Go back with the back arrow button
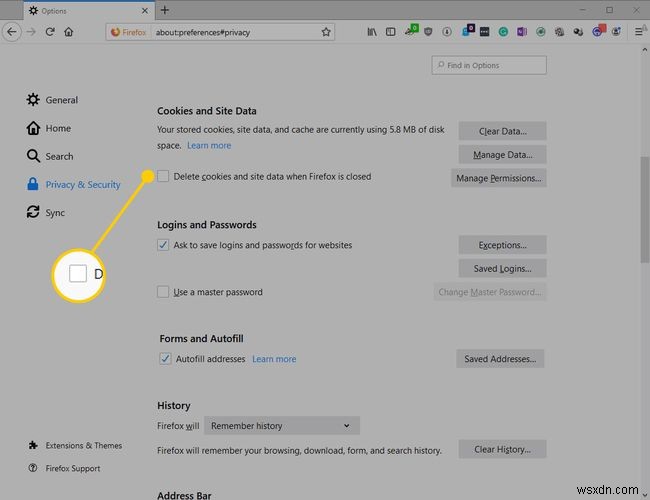The height and width of the screenshot is (500, 650). 12,32
